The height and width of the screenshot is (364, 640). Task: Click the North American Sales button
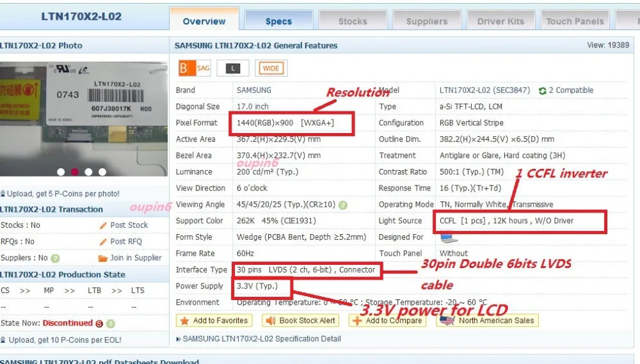[x=487, y=320]
